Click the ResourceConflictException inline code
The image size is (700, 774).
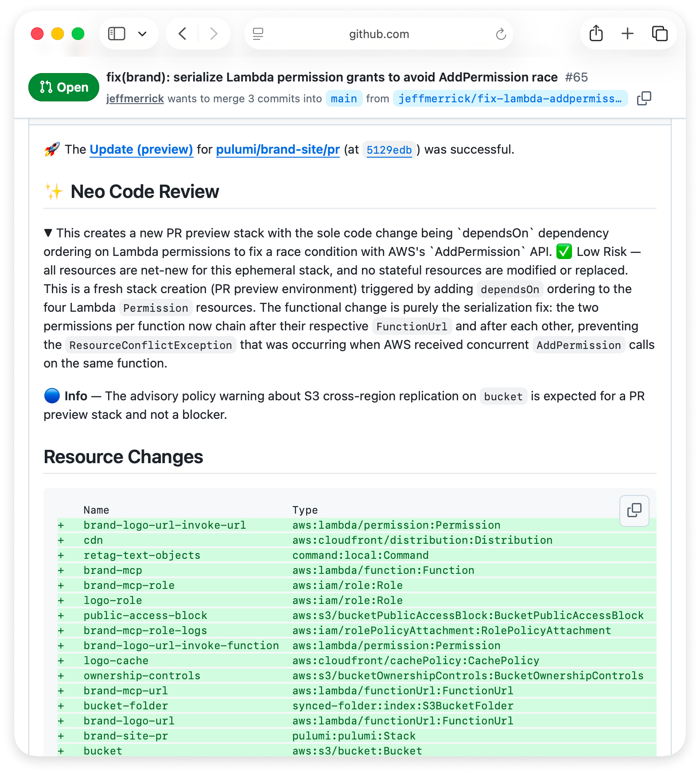pyautogui.click(x=151, y=345)
